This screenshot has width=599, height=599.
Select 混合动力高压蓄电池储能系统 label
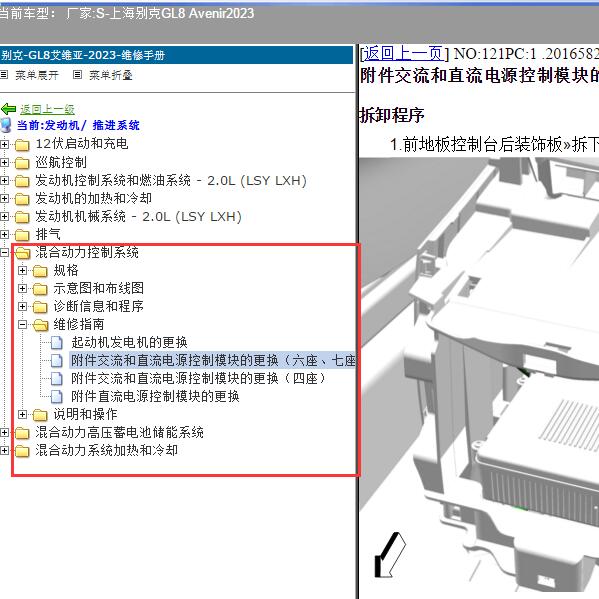(x=119, y=432)
